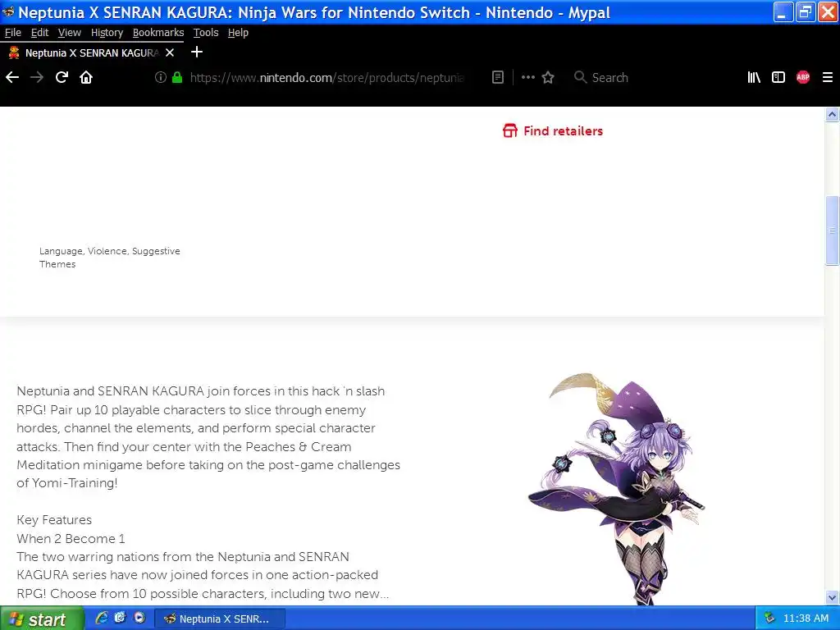840x630 pixels.
Task: Minimize the Mypal browser window
Action: pos(783,12)
